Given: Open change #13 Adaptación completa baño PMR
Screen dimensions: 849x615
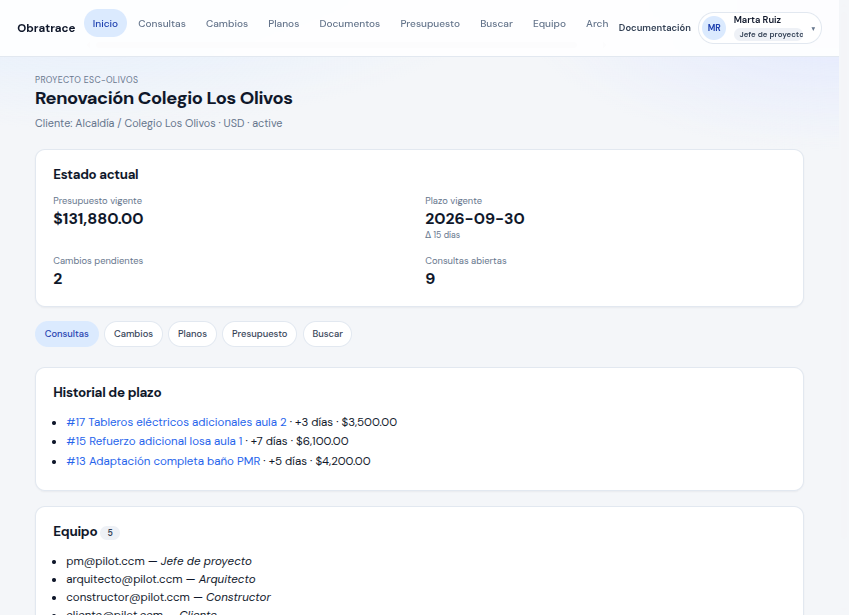Looking at the screenshot, I should point(163,461).
